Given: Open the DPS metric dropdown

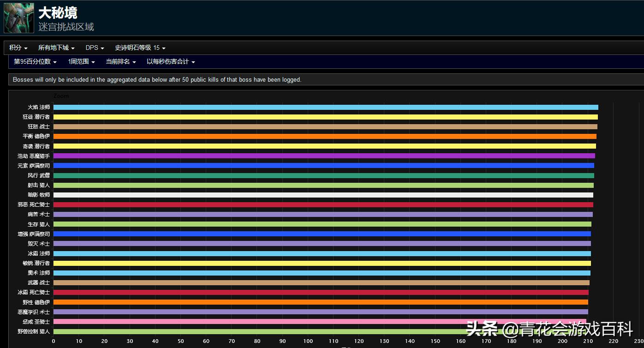Looking at the screenshot, I should pos(95,48).
